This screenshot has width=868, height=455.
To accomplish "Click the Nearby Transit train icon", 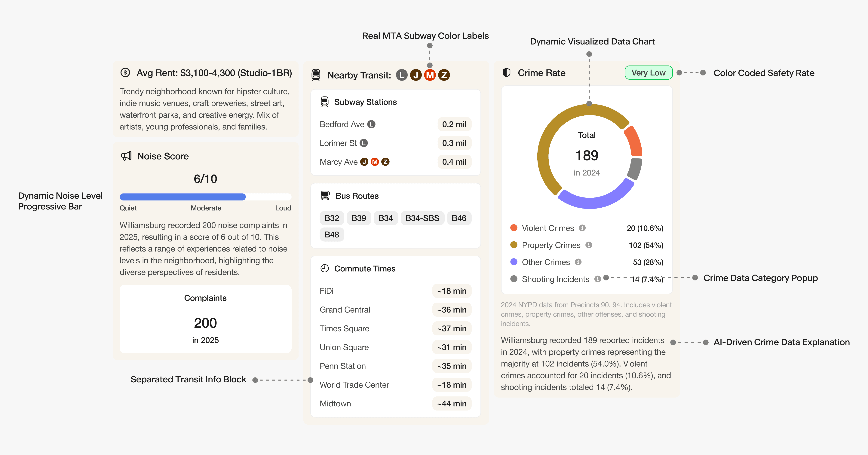I will coord(316,75).
